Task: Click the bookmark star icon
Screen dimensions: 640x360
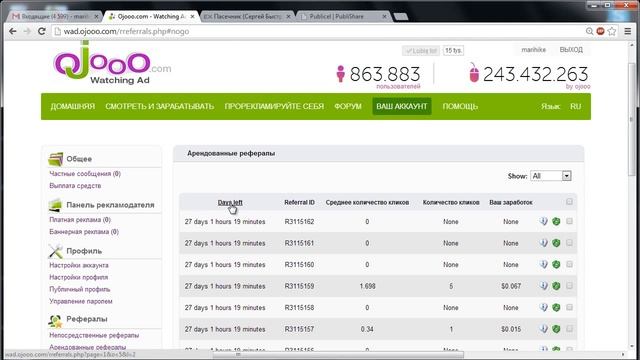Action: click(612, 31)
